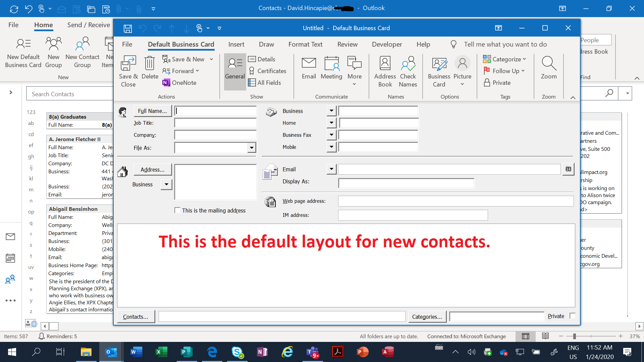Schedule a Meeting with contact
Image resolution: width=644 pixels, height=362 pixels.
[x=331, y=68]
